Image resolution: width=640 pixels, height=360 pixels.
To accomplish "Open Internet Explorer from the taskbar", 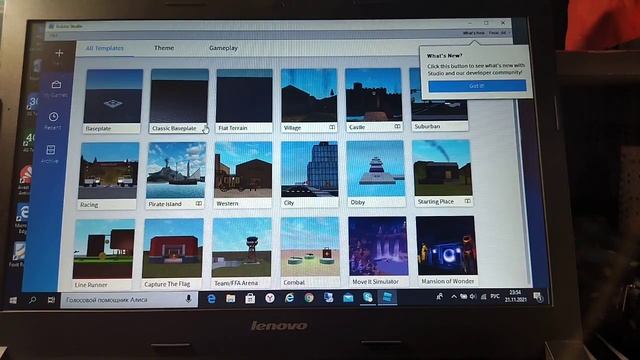I will pyautogui.click(x=289, y=298).
